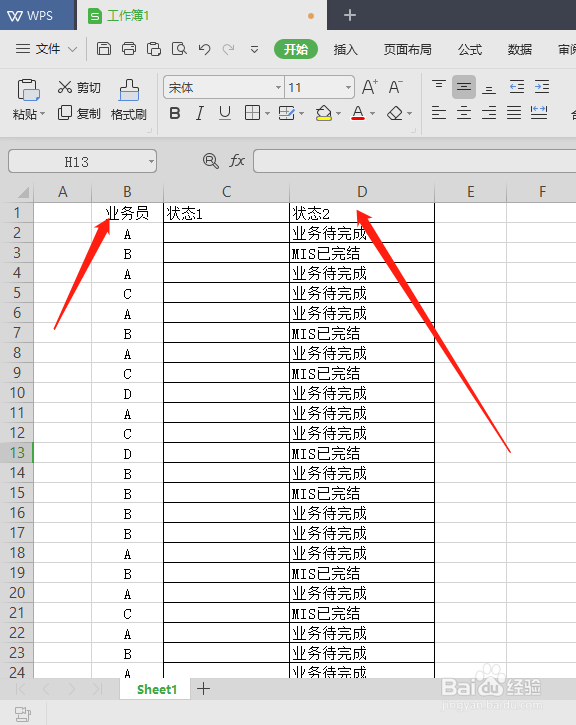Image resolution: width=576 pixels, height=725 pixels.
Task: Go to first sheet arrow
Action: 20,689
